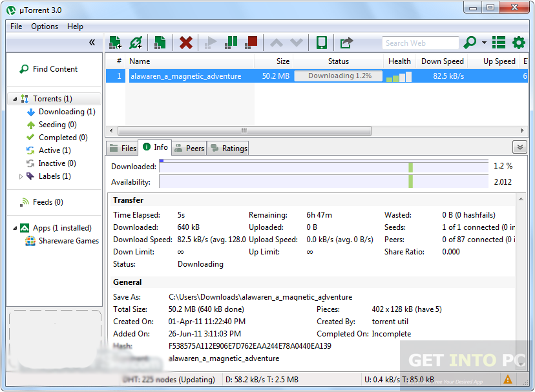Click the torrent health bars indicator
Viewport: 535px width, 392px height.
point(399,77)
